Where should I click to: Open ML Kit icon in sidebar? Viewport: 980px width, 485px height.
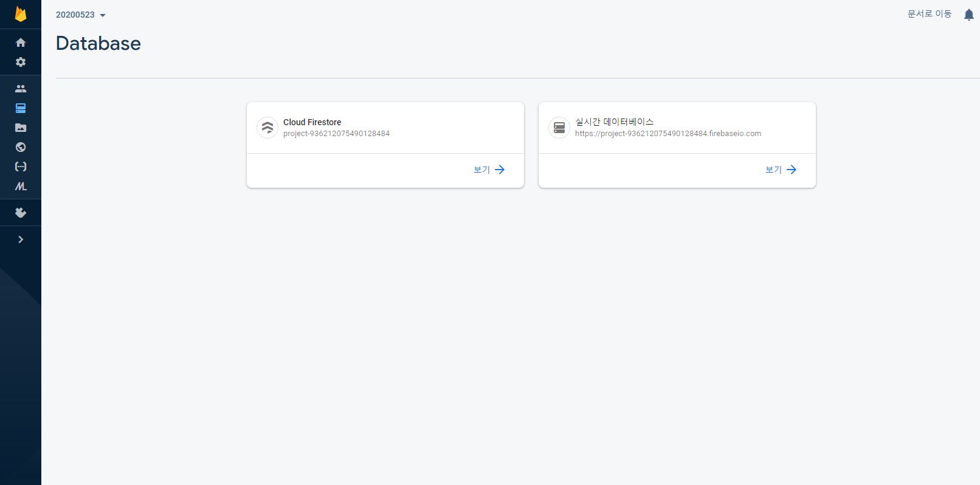[21, 187]
